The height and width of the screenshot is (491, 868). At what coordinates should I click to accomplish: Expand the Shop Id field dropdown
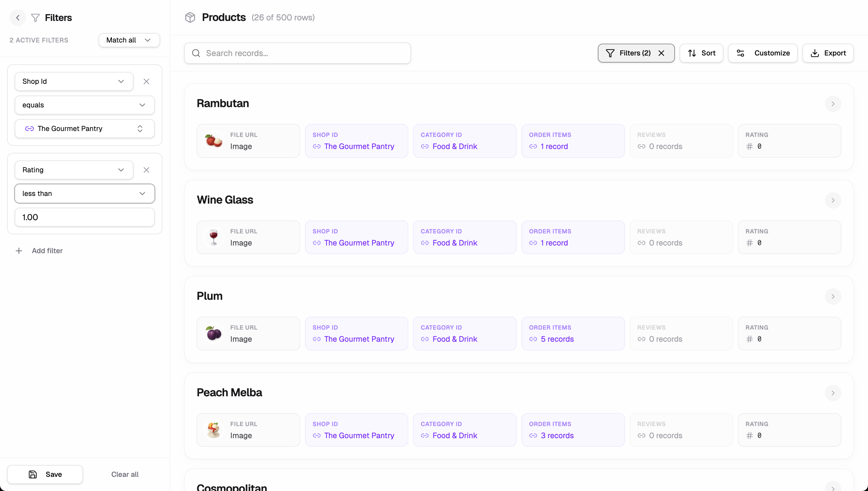click(x=74, y=81)
